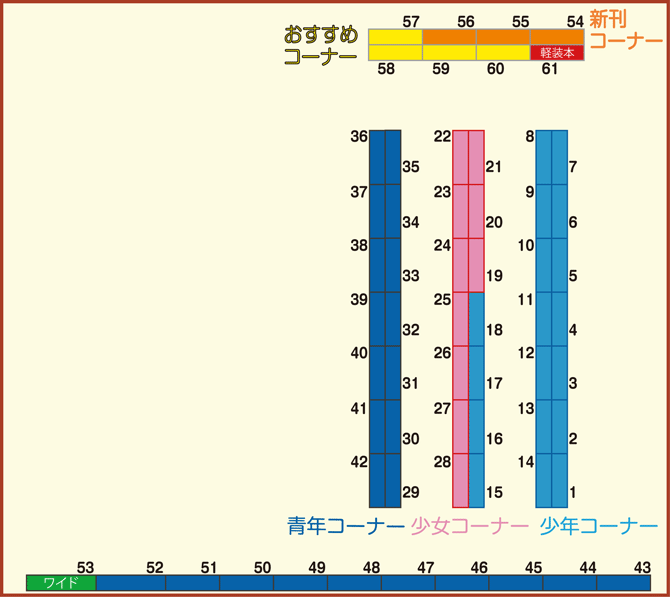This screenshot has width=670, height=597.
Task: Click the orange 新刊コーナー label
Action: (x=624, y=31)
